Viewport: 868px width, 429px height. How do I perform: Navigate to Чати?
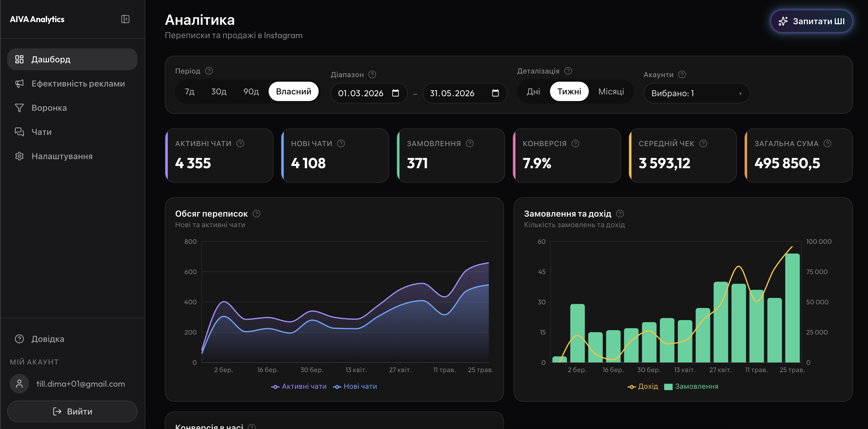72,132
